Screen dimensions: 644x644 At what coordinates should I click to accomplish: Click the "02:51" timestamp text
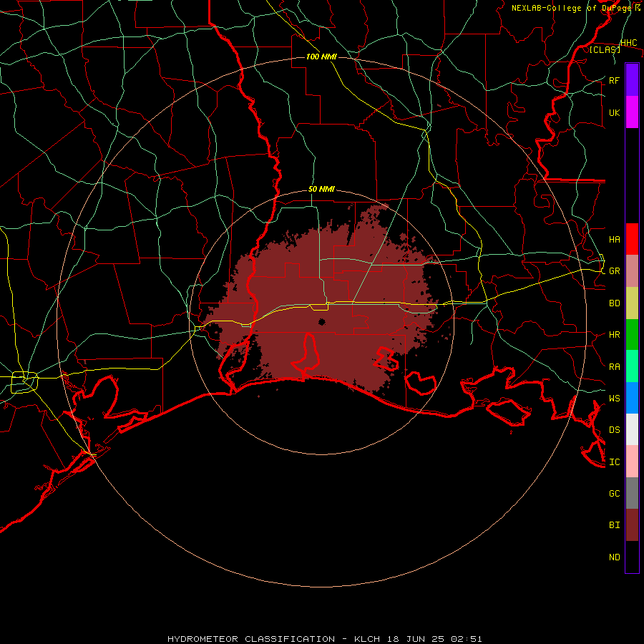pyautogui.click(x=467, y=639)
